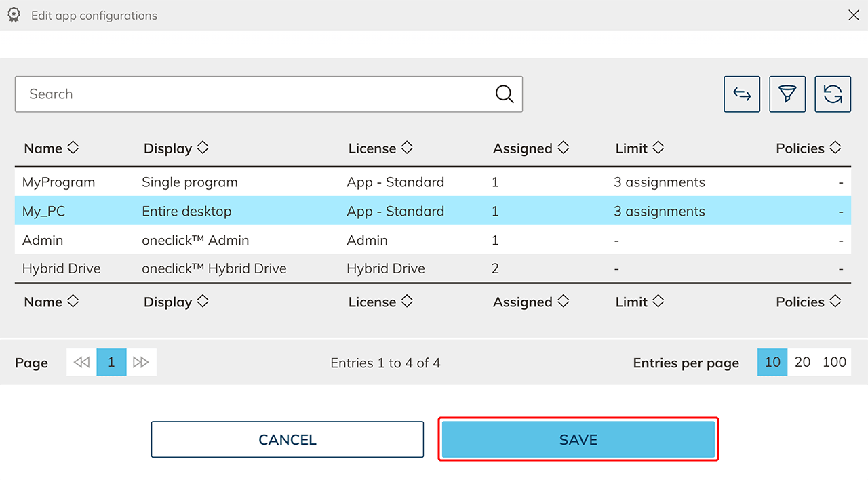The width and height of the screenshot is (868, 480).
Task: Click the refresh table icon
Action: pos(833,94)
